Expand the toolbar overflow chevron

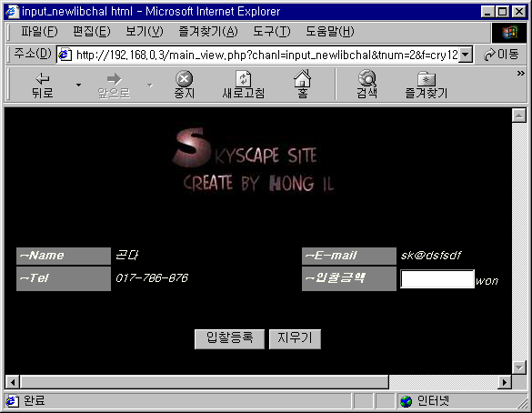(520, 74)
